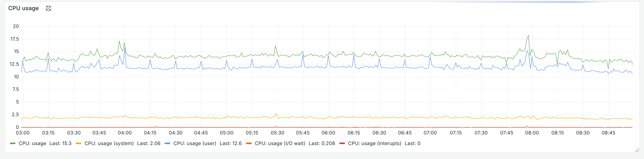Toggle the CPU: usage (system) legend entry

tap(109, 143)
